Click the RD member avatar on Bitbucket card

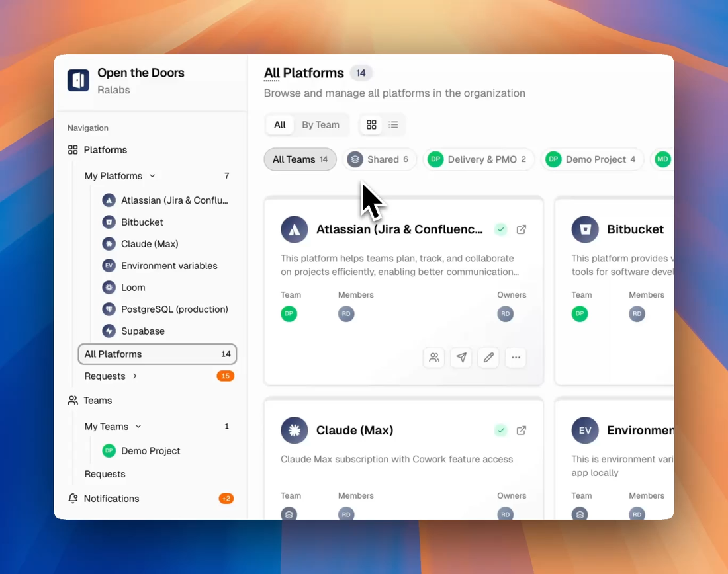[x=637, y=313]
